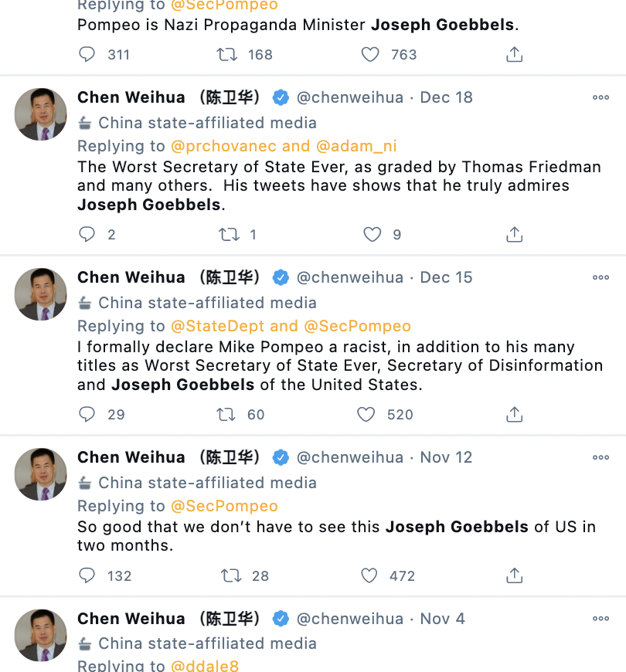
Task: Reply to the Nov 12 tweet
Action: click(x=87, y=575)
